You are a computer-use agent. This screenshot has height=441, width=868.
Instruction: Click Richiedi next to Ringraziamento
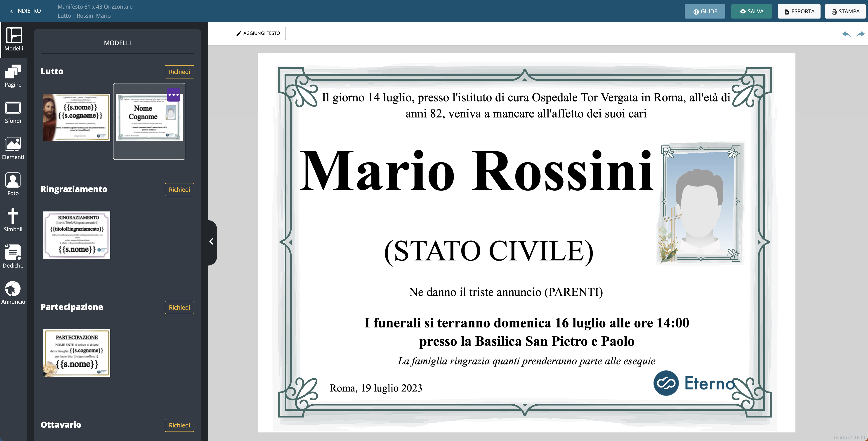(x=179, y=190)
